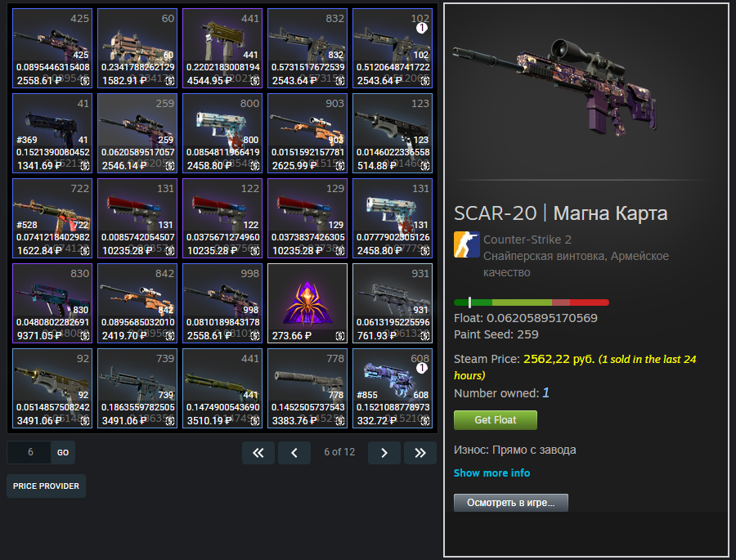This screenshot has height=560, width=736.
Task: Select the MAC-10 item priced 4544.95
Action: point(222,48)
